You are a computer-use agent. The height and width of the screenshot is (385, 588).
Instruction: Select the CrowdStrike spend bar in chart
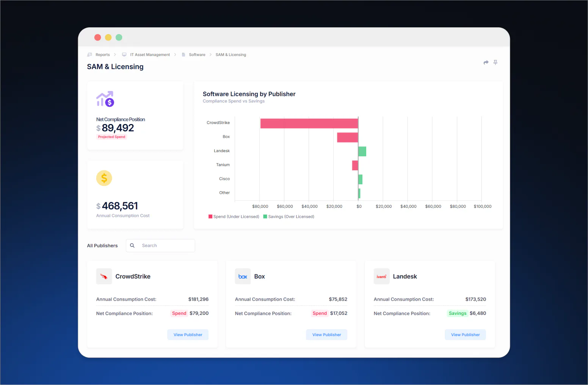point(309,123)
